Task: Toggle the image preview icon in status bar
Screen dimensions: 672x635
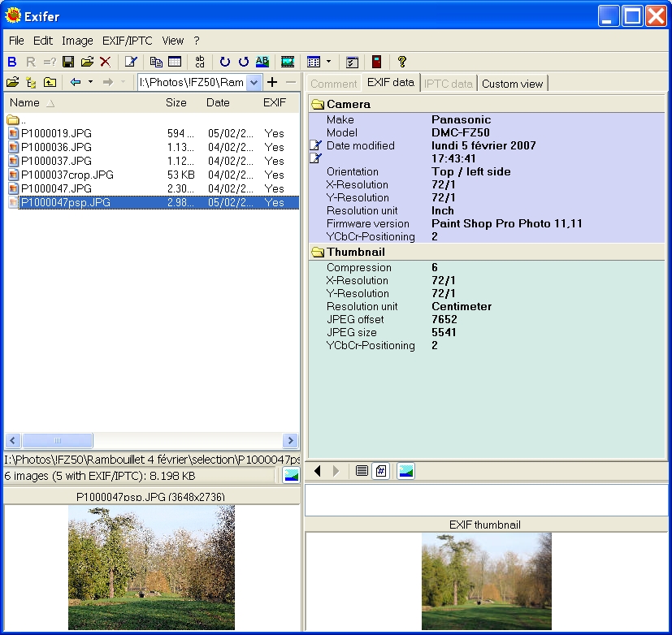Action: tap(290, 476)
